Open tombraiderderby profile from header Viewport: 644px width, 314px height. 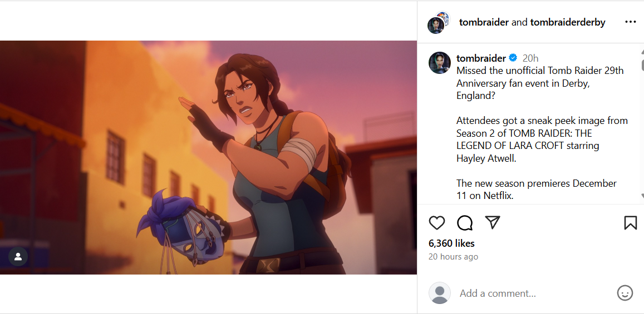point(568,22)
